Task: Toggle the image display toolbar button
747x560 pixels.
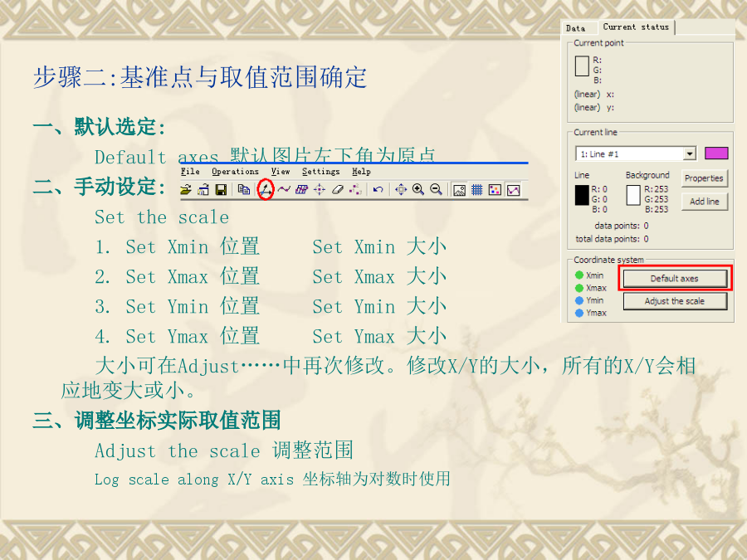Action: tap(459, 190)
